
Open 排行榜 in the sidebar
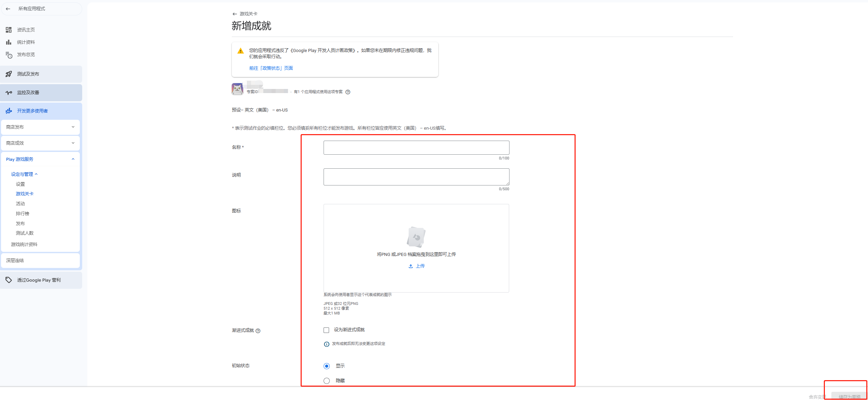[23, 214]
